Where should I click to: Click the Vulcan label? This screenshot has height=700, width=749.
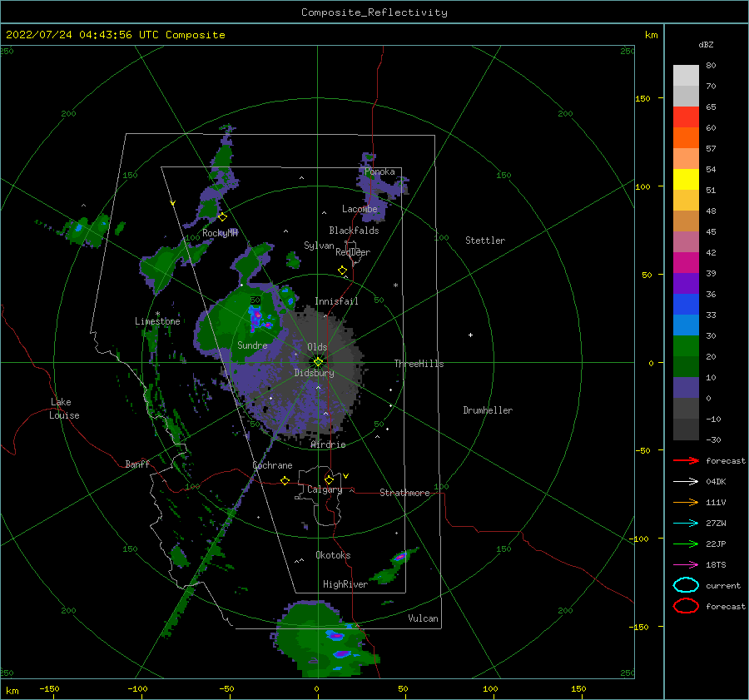(x=424, y=618)
